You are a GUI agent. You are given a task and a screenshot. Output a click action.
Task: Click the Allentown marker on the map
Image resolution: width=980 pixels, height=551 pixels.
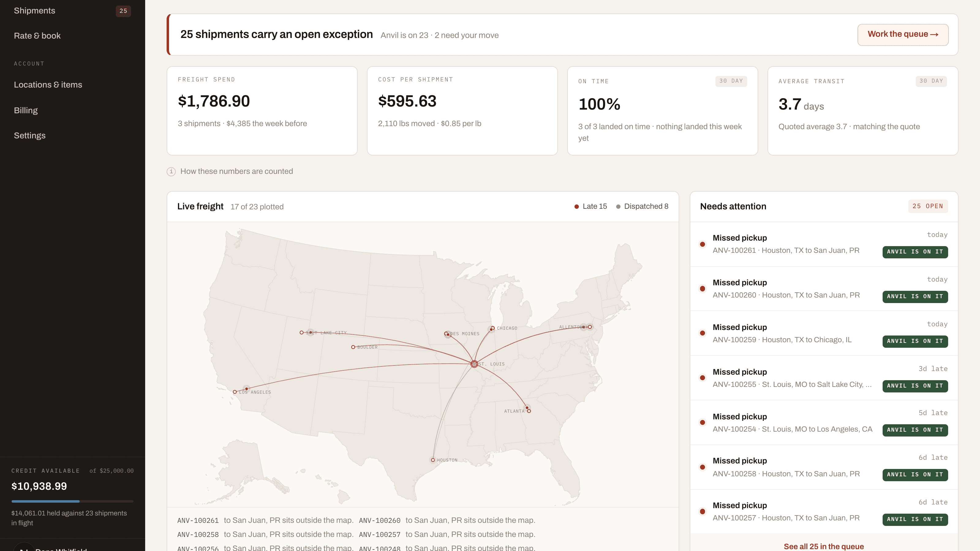point(590,327)
